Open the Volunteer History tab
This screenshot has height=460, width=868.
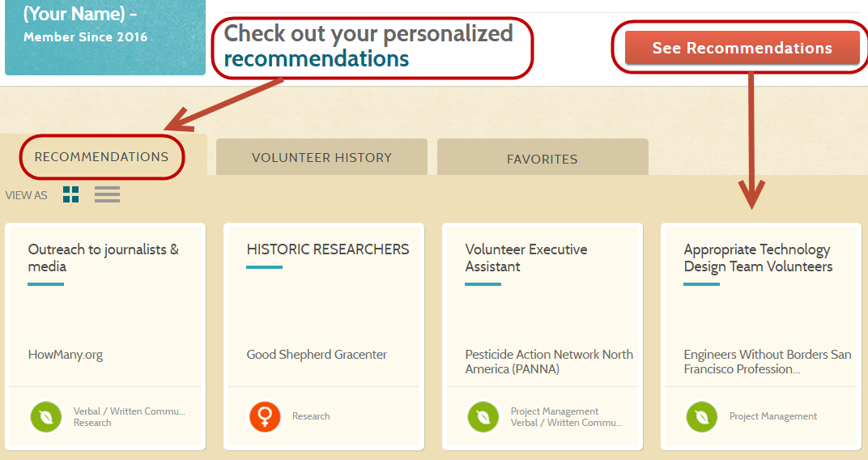click(321, 157)
